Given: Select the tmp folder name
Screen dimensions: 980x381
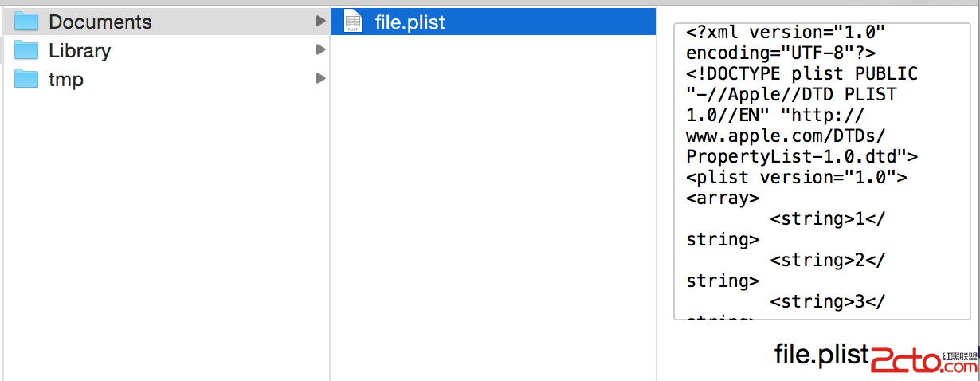Looking at the screenshot, I should (x=66, y=79).
